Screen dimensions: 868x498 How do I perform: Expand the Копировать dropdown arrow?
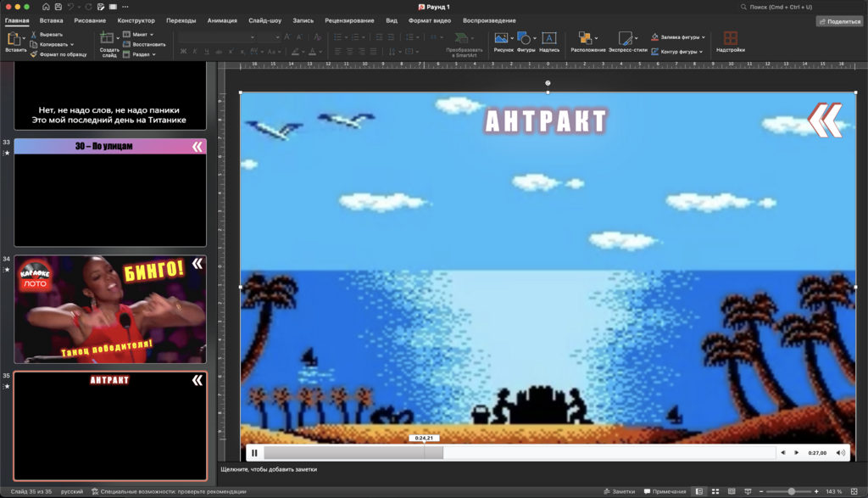[72, 44]
